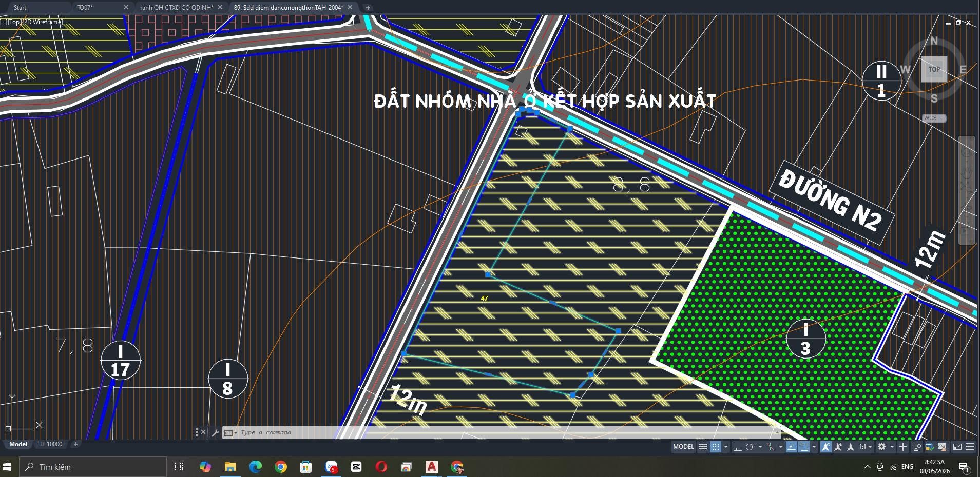Toggle Polar tracking in the status bar
The image size is (980, 477).
point(750,447)
